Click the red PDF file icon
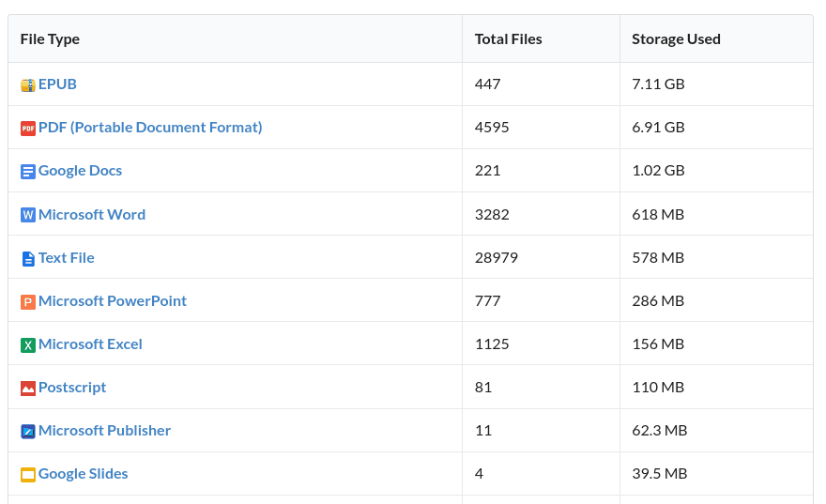The width and height of the screenshot is (826, 504). pos(28,128)
